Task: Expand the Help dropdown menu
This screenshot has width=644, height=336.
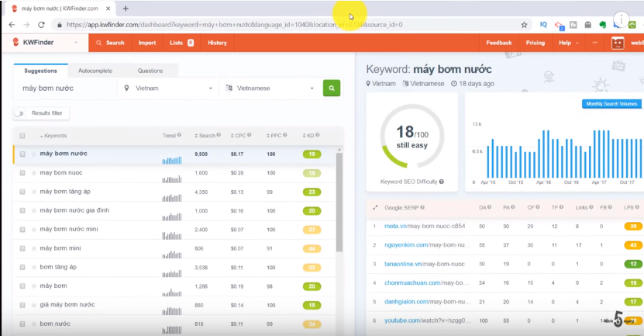Action: (568, 43)
